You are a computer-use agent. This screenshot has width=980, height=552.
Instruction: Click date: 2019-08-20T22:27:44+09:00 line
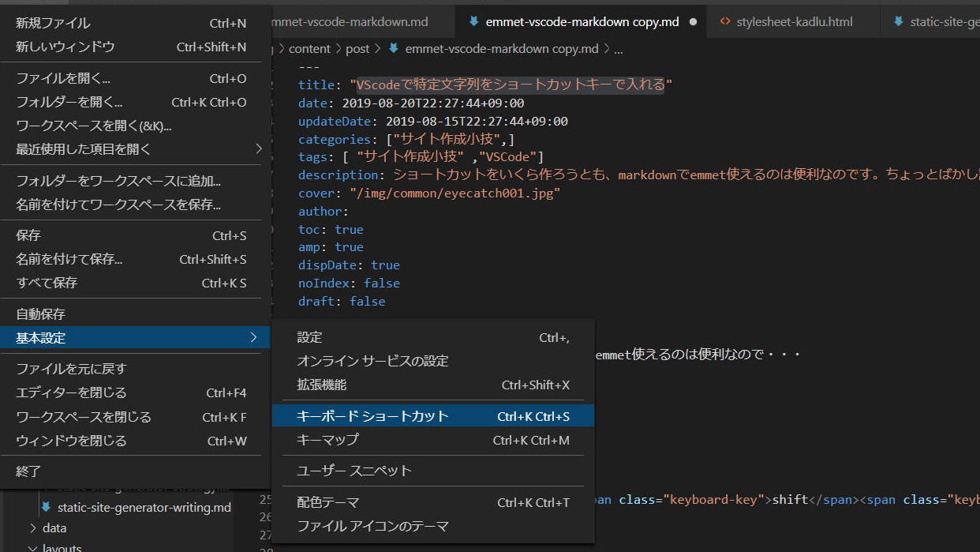[x=411, y=103]
